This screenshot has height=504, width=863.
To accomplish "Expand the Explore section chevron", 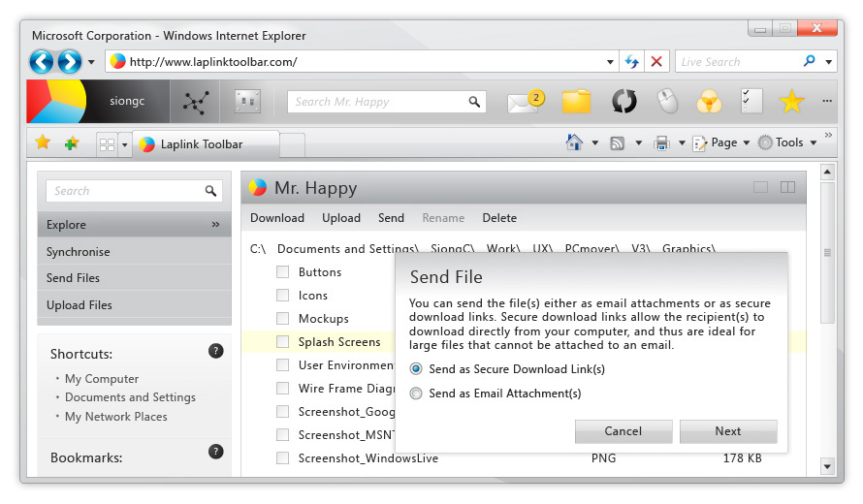I will tap(215, 225).
